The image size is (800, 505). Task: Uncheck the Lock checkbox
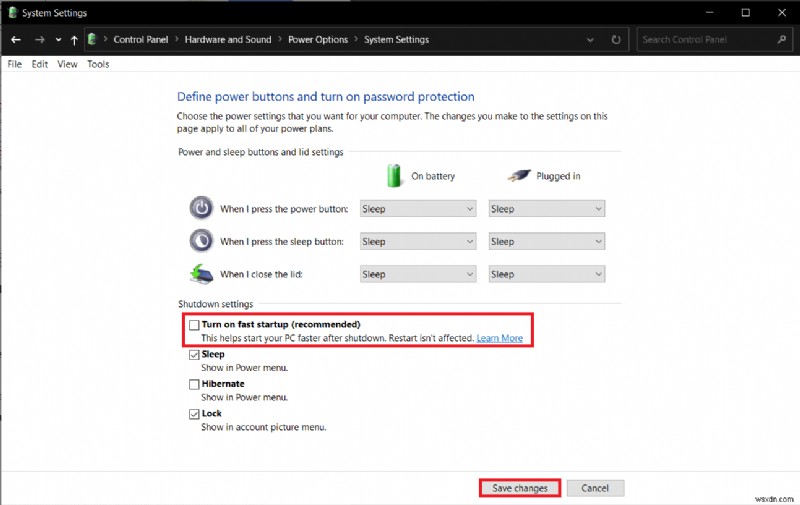[194, 414]
